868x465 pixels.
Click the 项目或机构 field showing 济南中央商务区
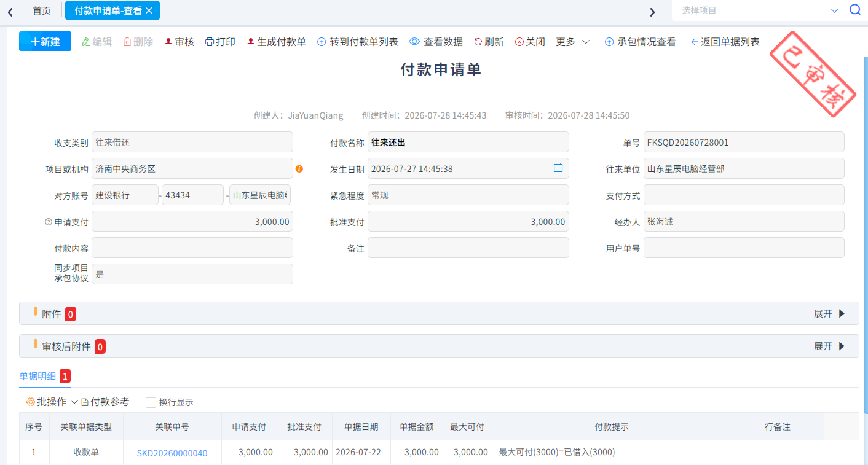192,169
